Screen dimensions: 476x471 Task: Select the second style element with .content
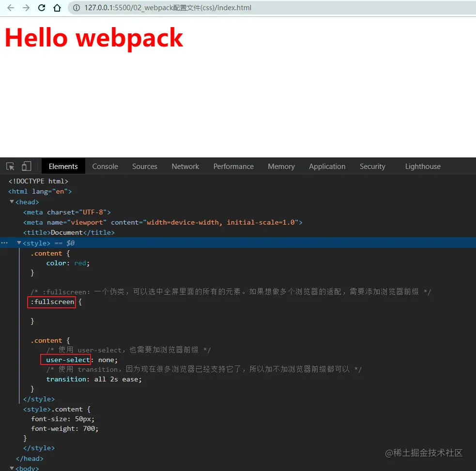coord(57,409)
